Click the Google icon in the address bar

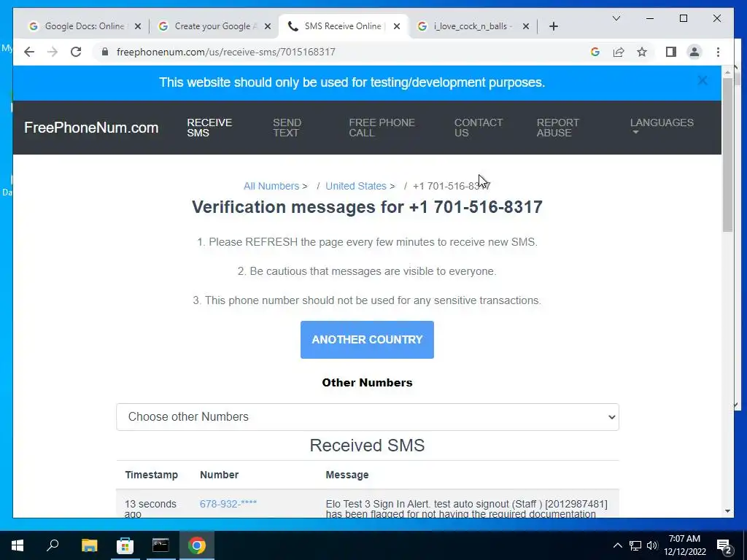(595, 52)
